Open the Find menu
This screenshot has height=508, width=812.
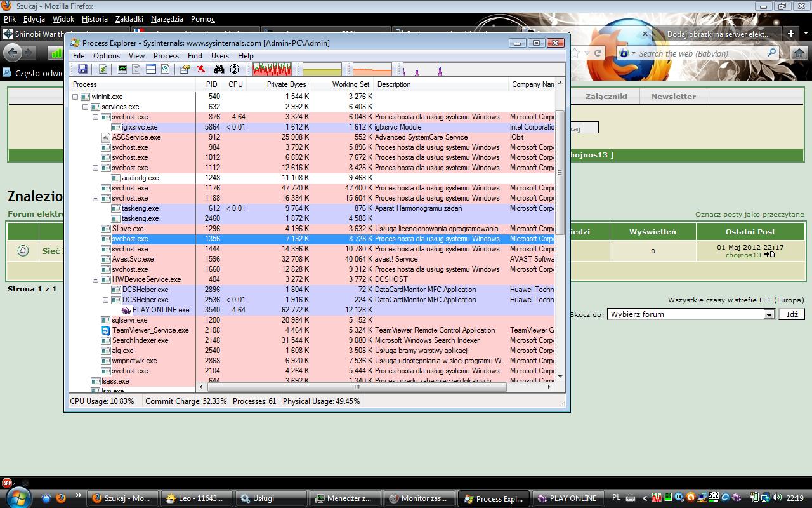pos(195,56)
